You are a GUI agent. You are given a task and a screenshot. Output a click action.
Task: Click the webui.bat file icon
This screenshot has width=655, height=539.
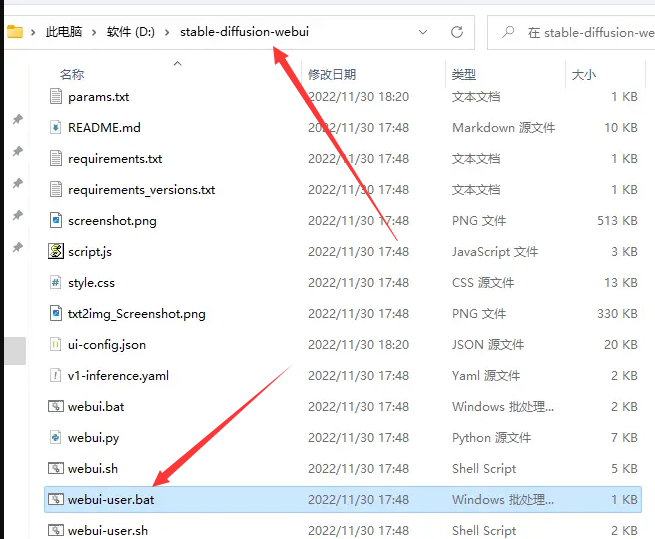point(56,406)
